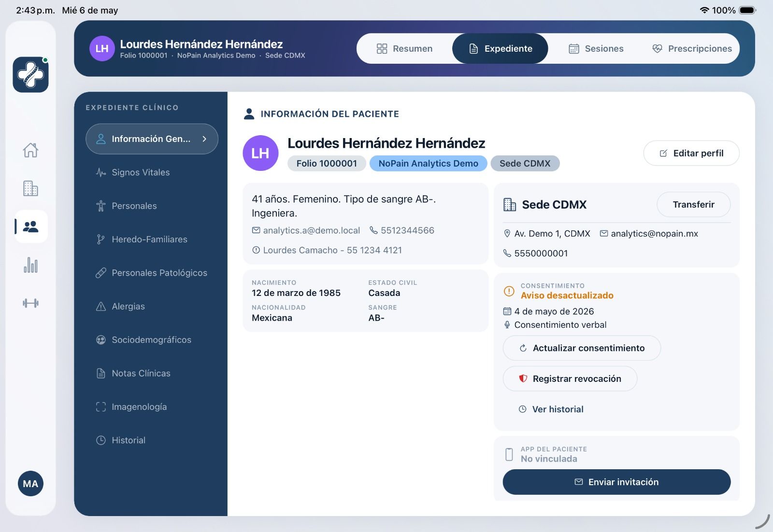The height and width of the screenshot is (532, 773).
Task: Open the dumbbell exercises sidebar icon
Action: point(30,303)
